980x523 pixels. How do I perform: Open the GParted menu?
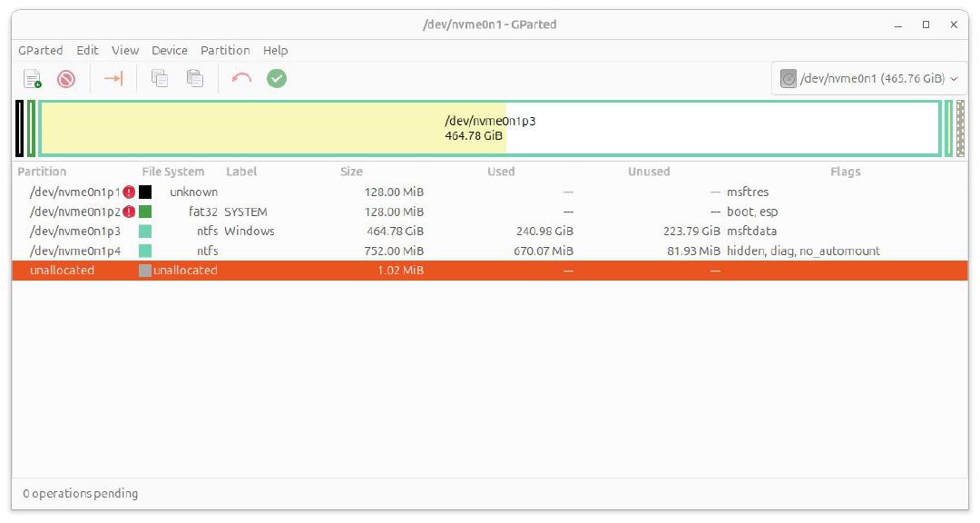(40, 50)
